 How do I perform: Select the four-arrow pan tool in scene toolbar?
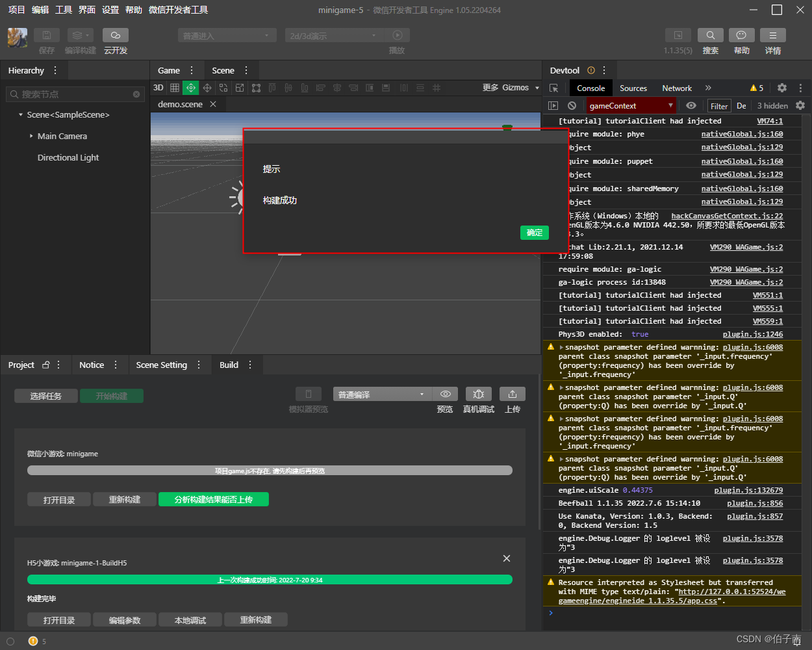point(207,88)
